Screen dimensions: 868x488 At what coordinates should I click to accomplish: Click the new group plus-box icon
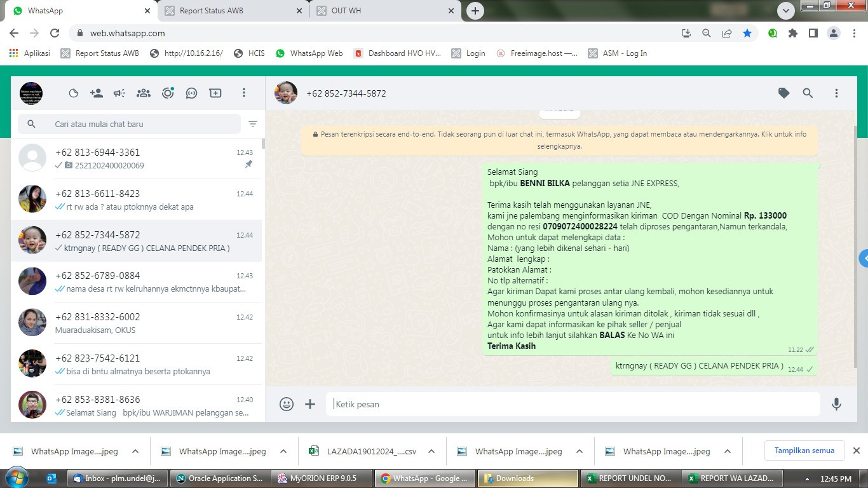tap(215, 93)
